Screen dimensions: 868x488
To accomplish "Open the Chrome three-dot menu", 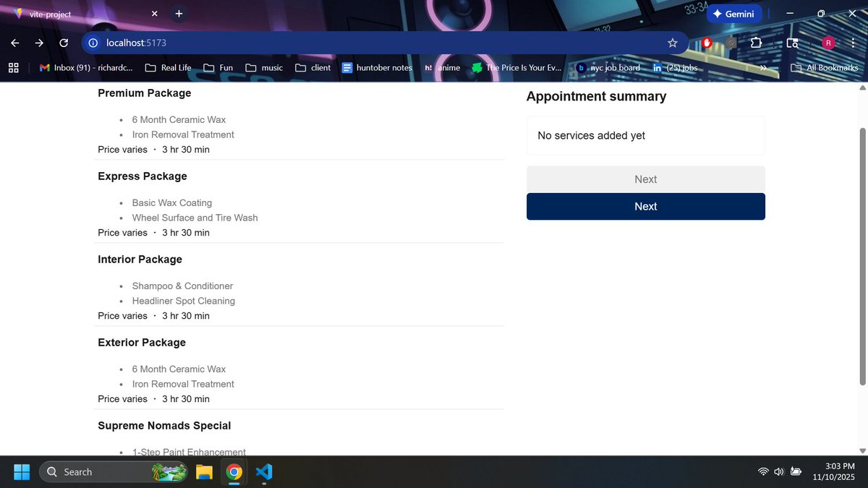I will click(854, 43).
